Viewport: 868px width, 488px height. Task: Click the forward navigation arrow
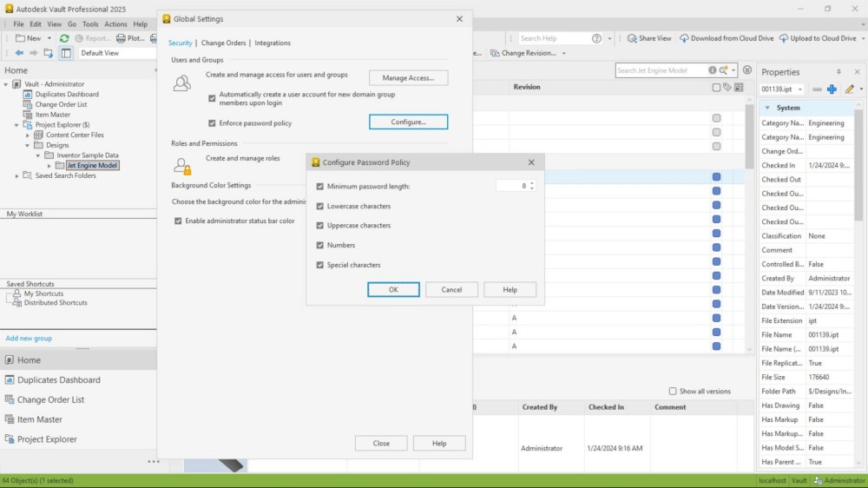(33, 53)
